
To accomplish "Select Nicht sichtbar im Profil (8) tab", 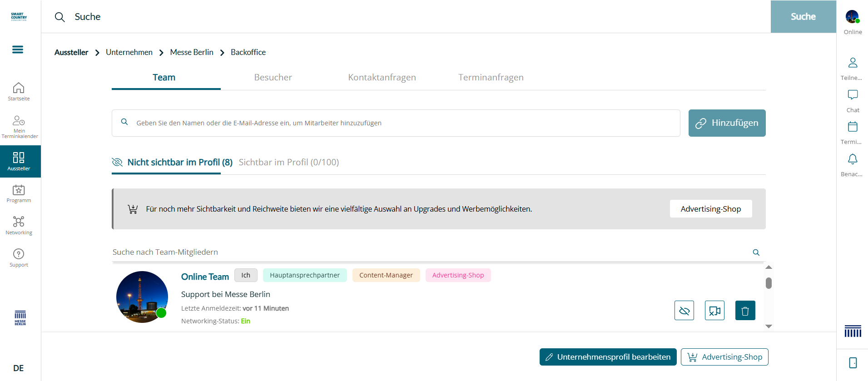I will click(x=172, y=163).
